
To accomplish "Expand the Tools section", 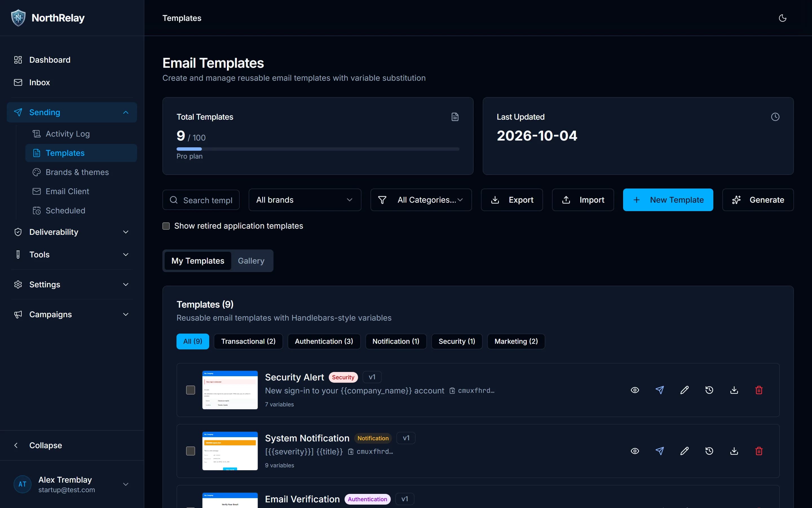I will [72, 254].
